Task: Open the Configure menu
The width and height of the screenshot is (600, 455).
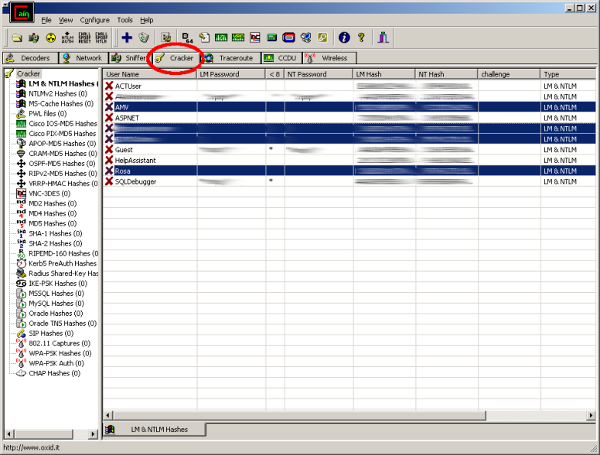Action: pos(95,20)
